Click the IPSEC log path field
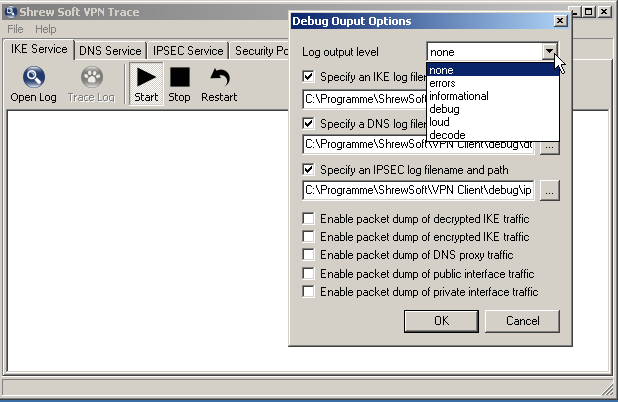618x402 pixels. (418, 191)
